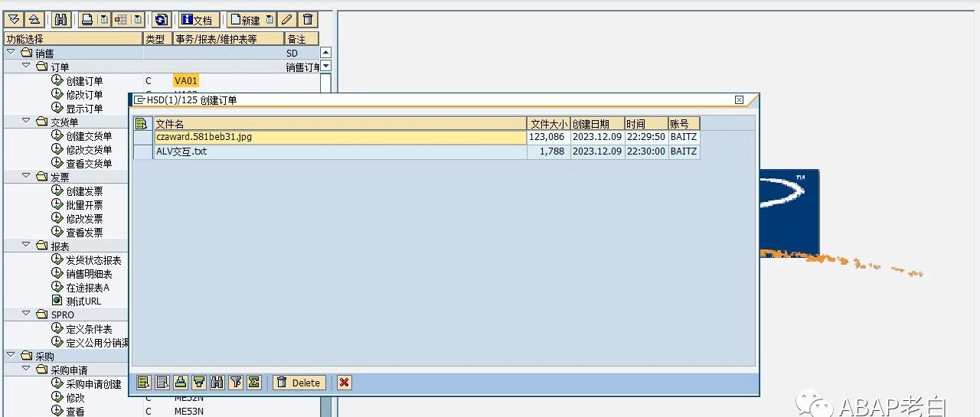Open 采购申请创建 transaction in tree
The height and width of the screenshot is (417, 980).
point(93,384)
